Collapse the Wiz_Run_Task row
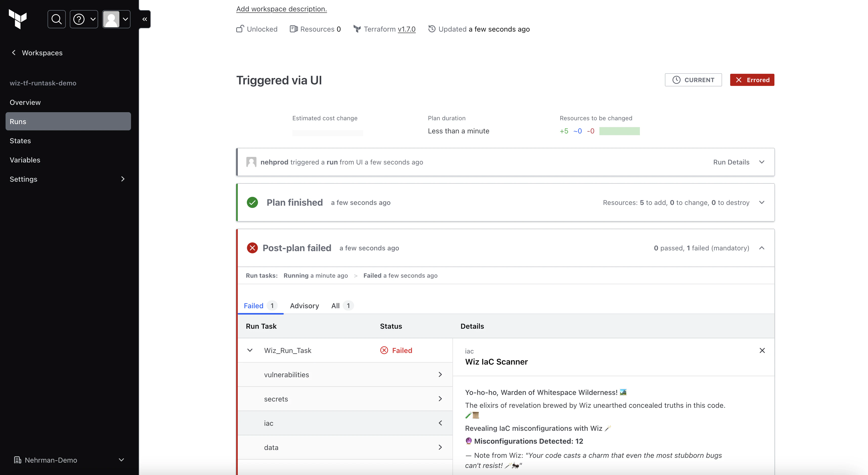 coord(250,350)
